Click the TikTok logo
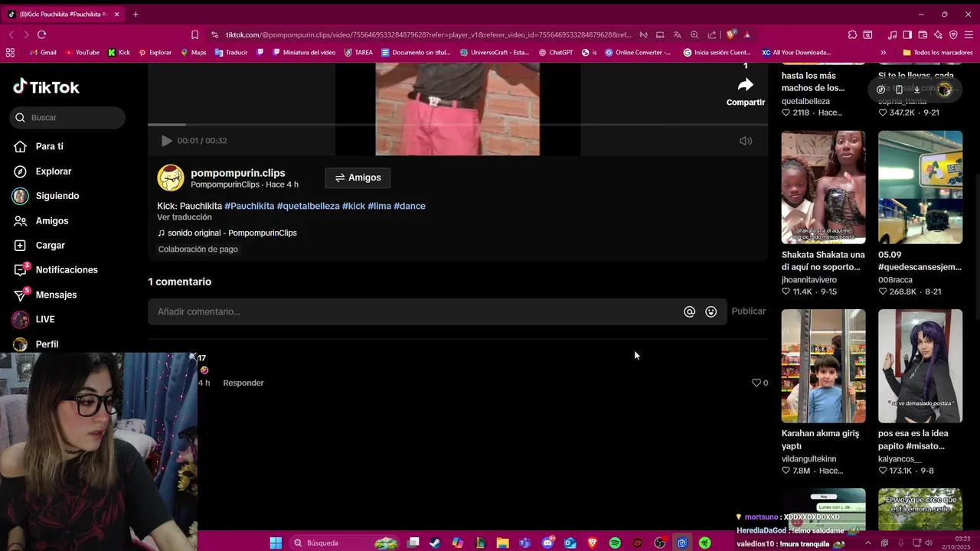This screenshot has width=980, height=551. pos(46,87)
